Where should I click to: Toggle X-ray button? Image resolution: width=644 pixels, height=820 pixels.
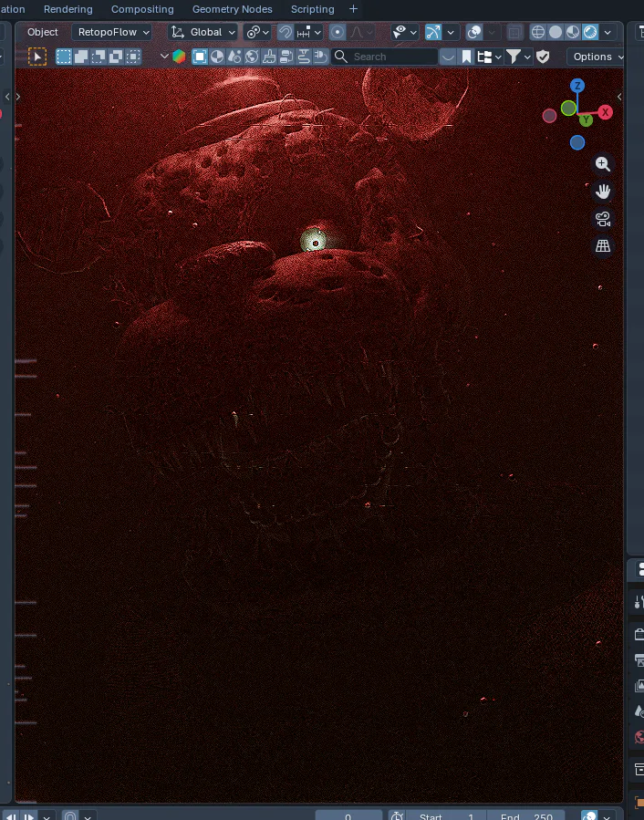(514, 32)
